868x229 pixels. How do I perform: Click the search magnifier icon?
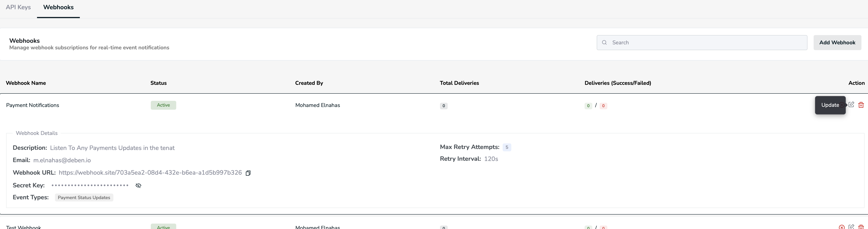coord(604,42)
